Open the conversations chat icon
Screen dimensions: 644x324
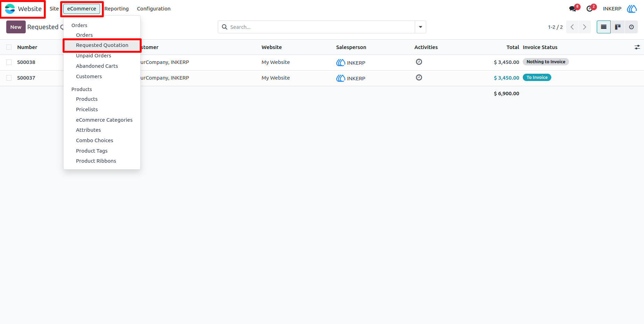(x=573, y=9)
